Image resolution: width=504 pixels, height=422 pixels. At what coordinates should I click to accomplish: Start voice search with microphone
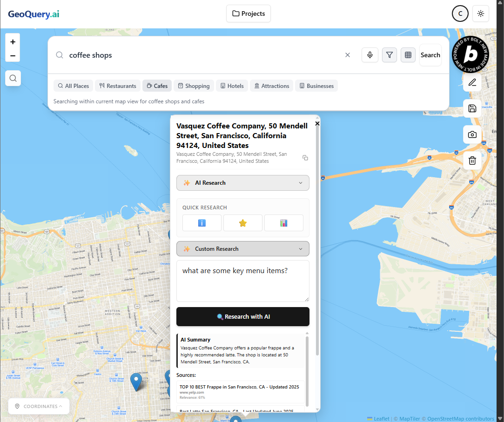[x=370, y=55]
